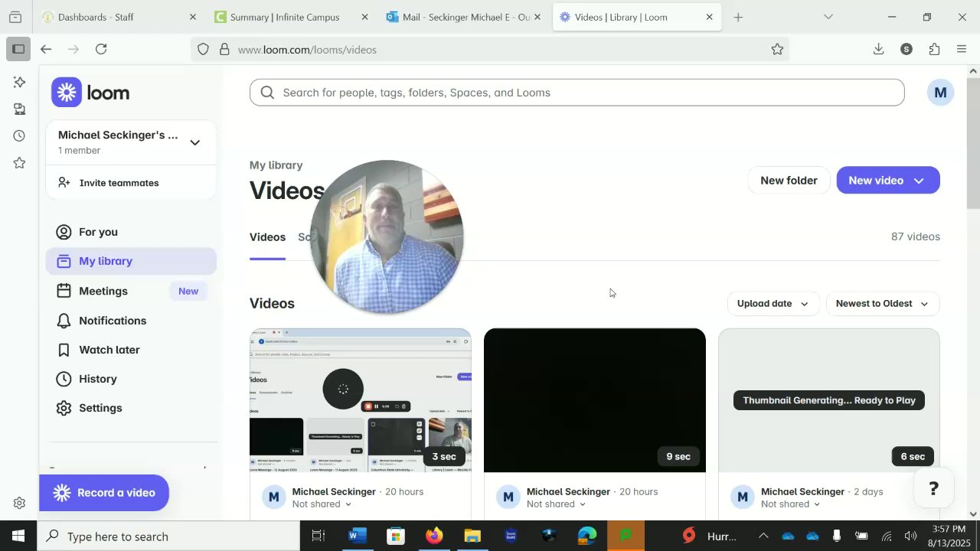Open Watch later in the Loom sidebar

click(x=131, y=350)
